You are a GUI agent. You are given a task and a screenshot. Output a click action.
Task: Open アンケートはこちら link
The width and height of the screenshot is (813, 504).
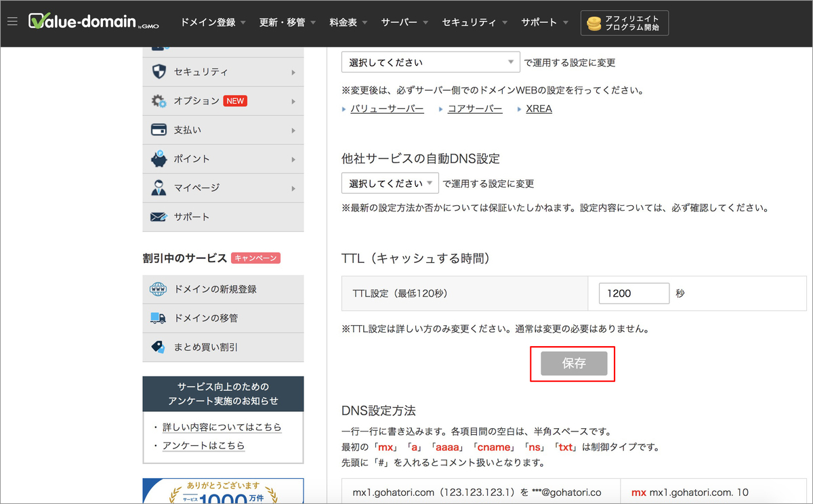tap(203, 446)
